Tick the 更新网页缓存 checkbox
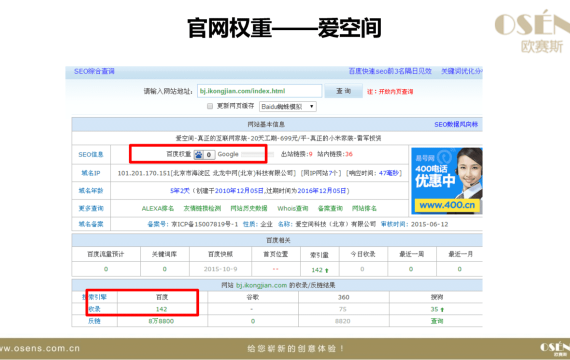 [x=210, y=106]
